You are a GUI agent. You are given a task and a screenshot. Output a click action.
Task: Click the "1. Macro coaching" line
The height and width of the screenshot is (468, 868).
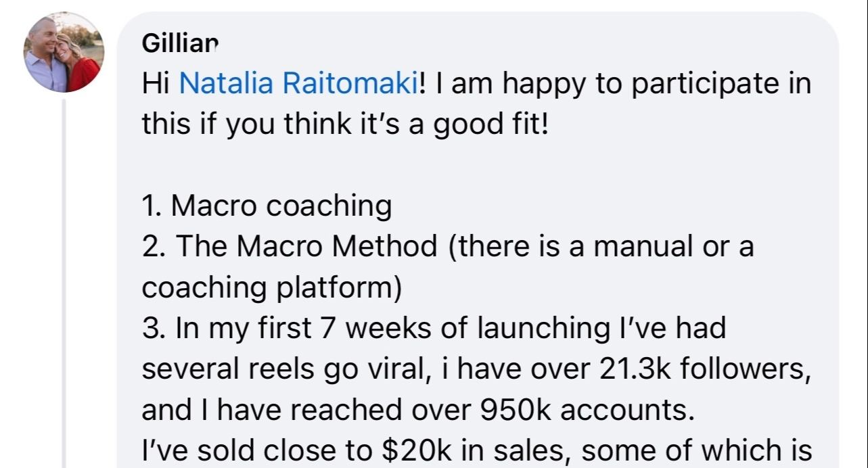coord(267,206)
